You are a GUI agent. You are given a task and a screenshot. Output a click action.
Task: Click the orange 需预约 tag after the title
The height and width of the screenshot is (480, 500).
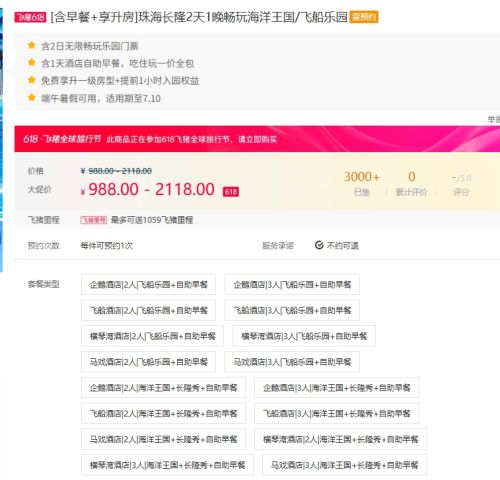(364, 17)
